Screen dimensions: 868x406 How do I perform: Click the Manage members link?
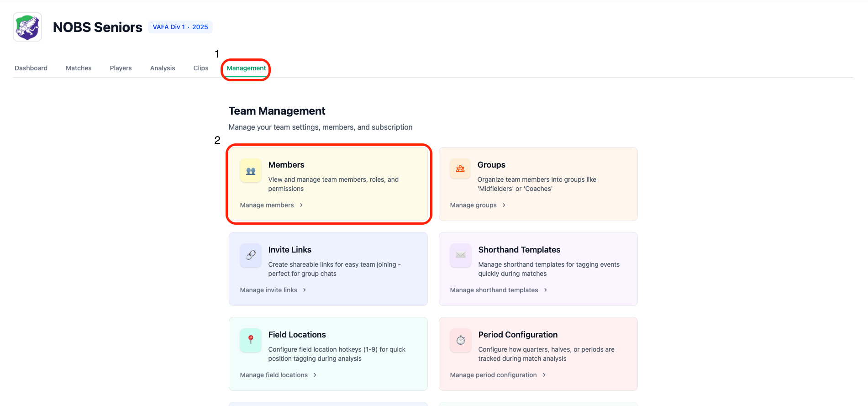tap(267, 205)
